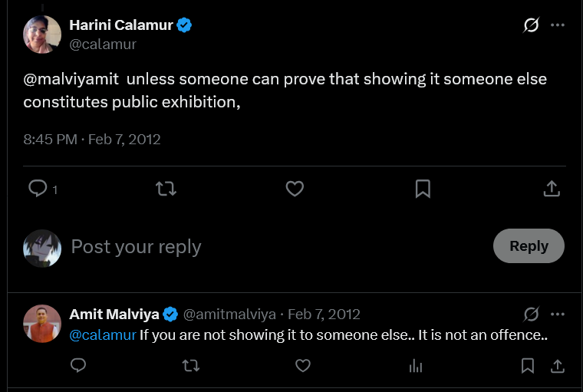This screenshot has height=392, width=583.
Task: Open the 8:45 PM Feb 7, 2012 timestamp
Action: click(92, 140)
